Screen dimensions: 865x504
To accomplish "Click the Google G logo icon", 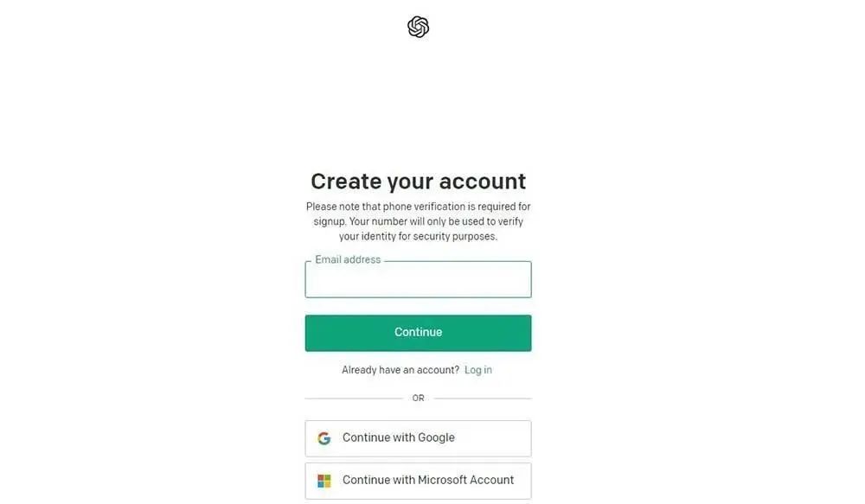I will (324, 438).
